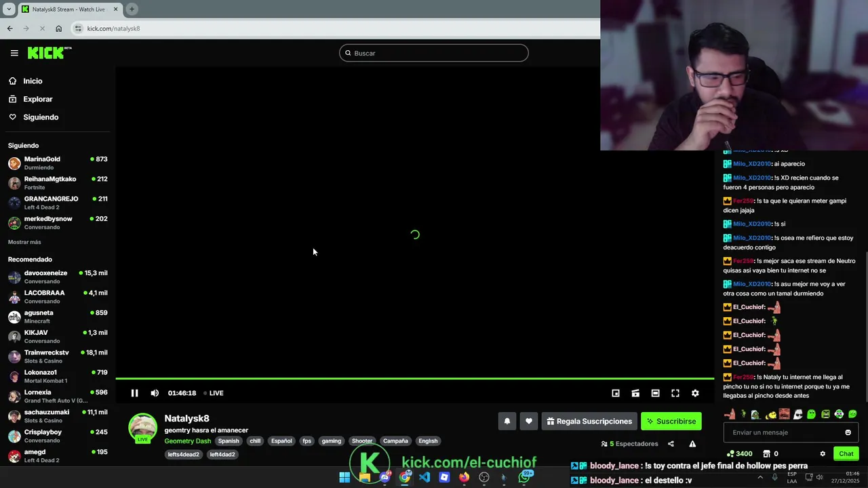The height and width of the screenshot is (488, 868).
Task: Pause the live stream
Action: [x=134, y=393]
